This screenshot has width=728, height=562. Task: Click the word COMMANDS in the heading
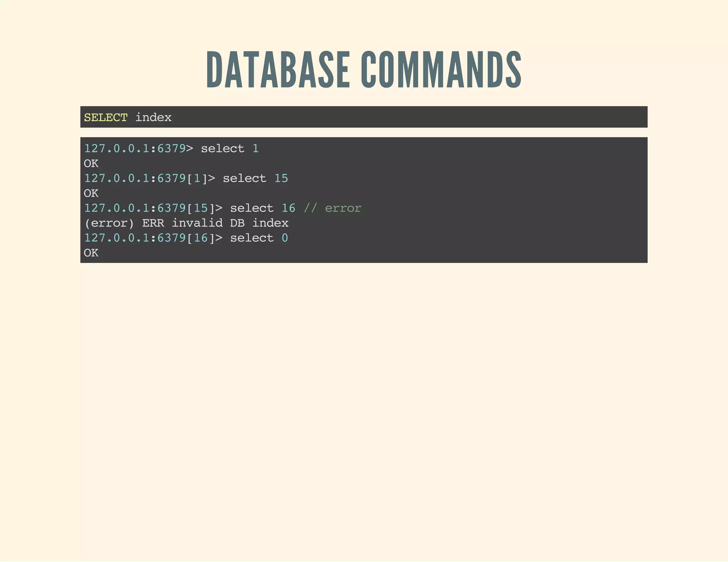(441, 70)
